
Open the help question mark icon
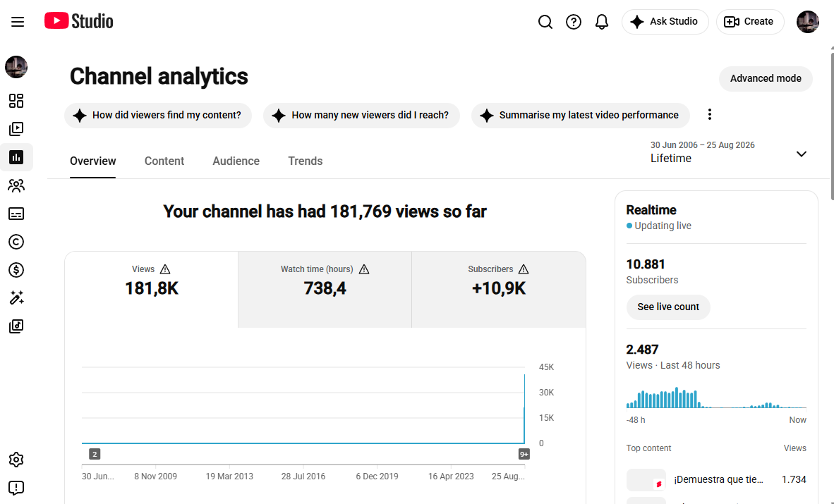574,22
